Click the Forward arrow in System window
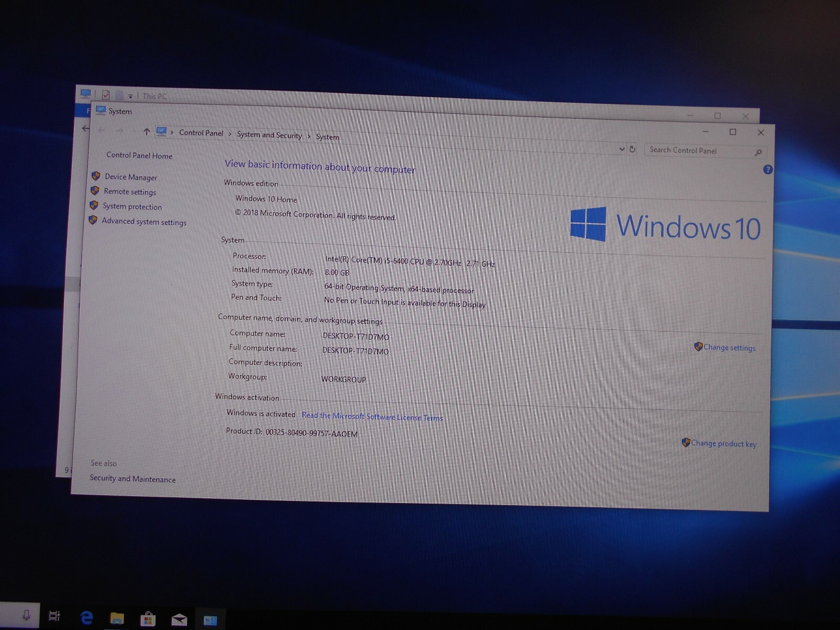The image size is (840, 630). click(120, 131)
